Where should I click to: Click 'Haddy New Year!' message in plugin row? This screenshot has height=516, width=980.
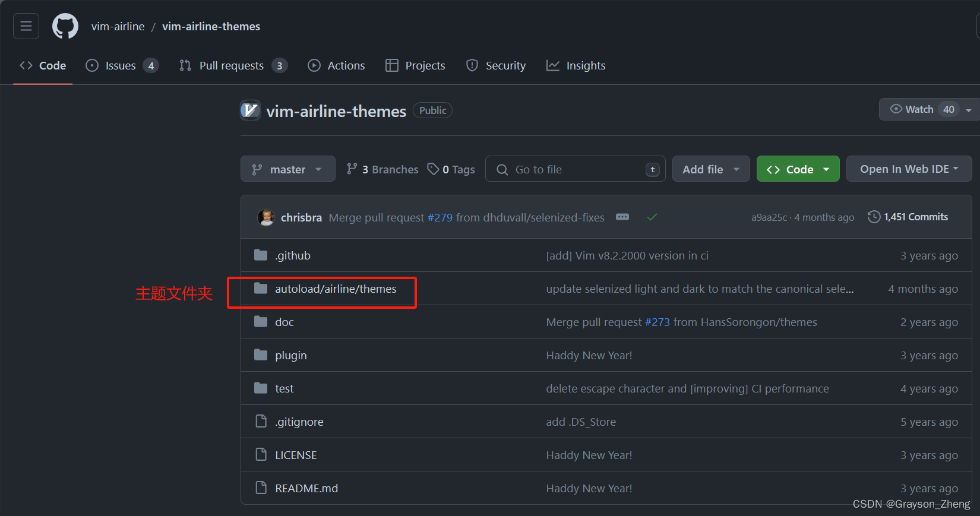click(x=589, y=355)
